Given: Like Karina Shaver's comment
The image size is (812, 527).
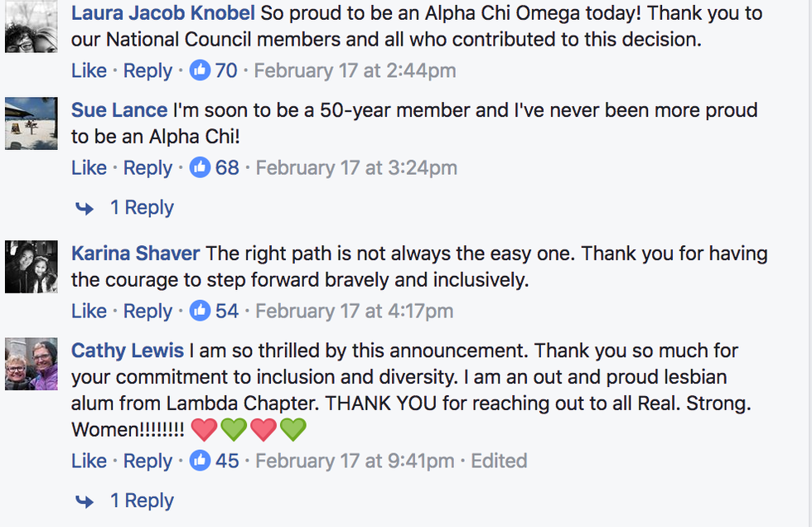Looking at the screenshot, I should (89, 311).
